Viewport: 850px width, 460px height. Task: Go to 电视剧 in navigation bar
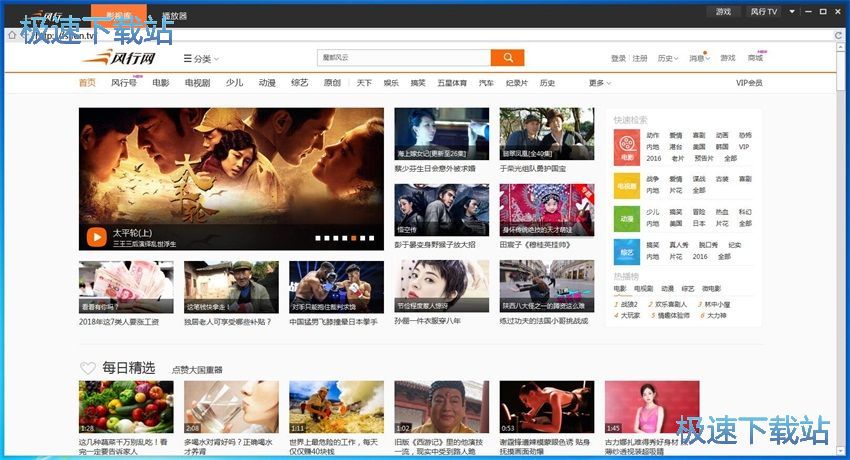(197, 83)
